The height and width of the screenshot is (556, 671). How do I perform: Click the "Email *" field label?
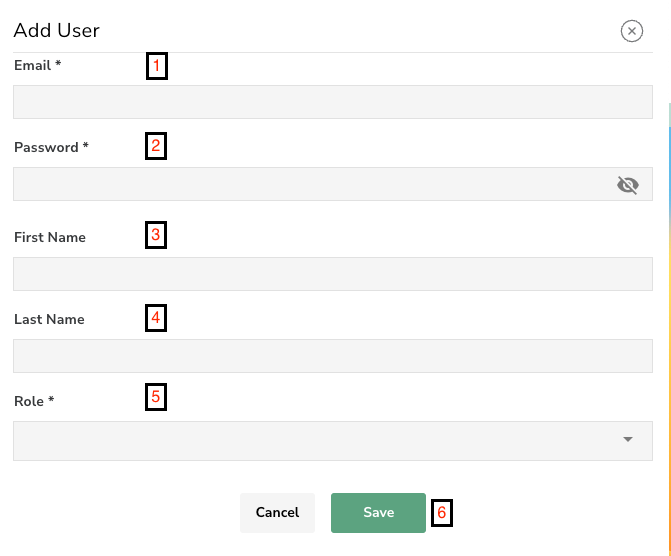point(38,65)
